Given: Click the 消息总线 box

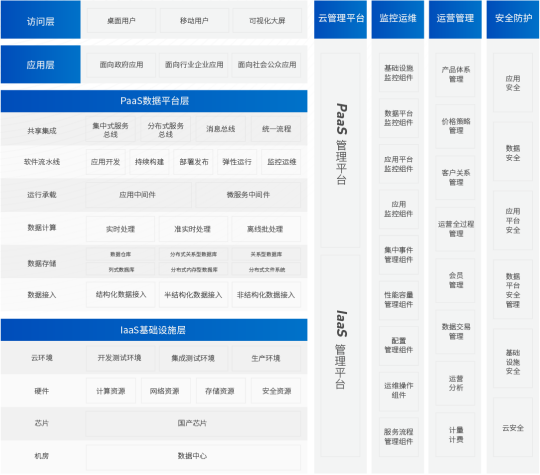Looking at the screenshot, I should (220, 129).
